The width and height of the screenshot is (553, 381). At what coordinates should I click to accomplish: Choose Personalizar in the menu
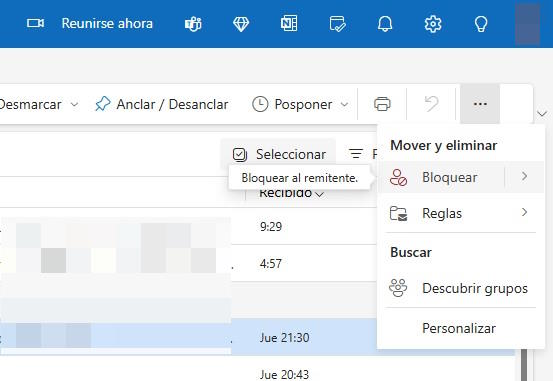click(461, 328)
